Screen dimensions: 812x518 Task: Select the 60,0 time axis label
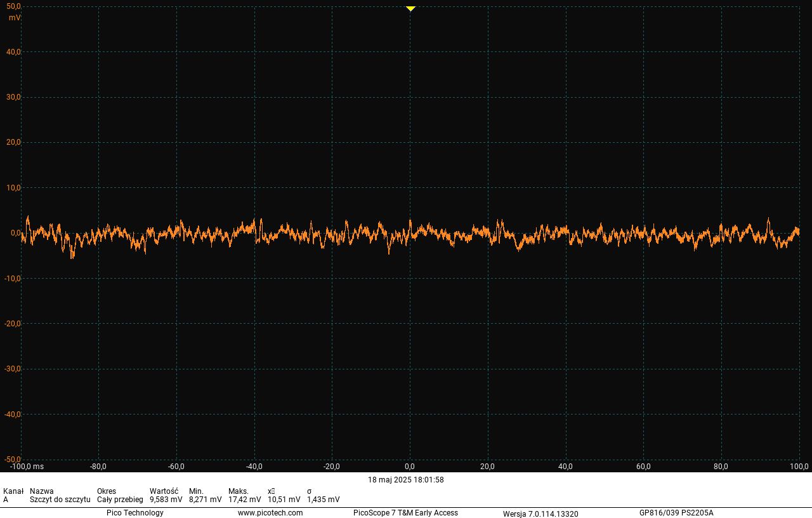pos(643,467)
